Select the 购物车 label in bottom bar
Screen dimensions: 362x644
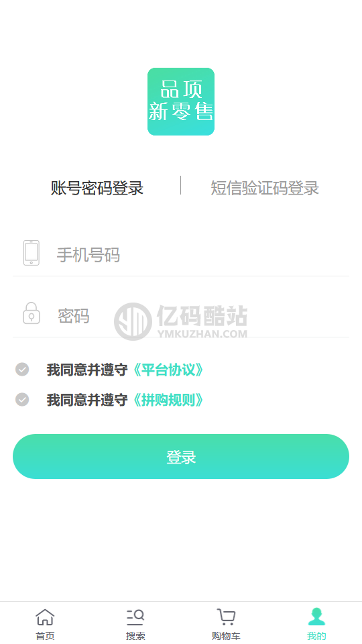[x=226, y=636]
